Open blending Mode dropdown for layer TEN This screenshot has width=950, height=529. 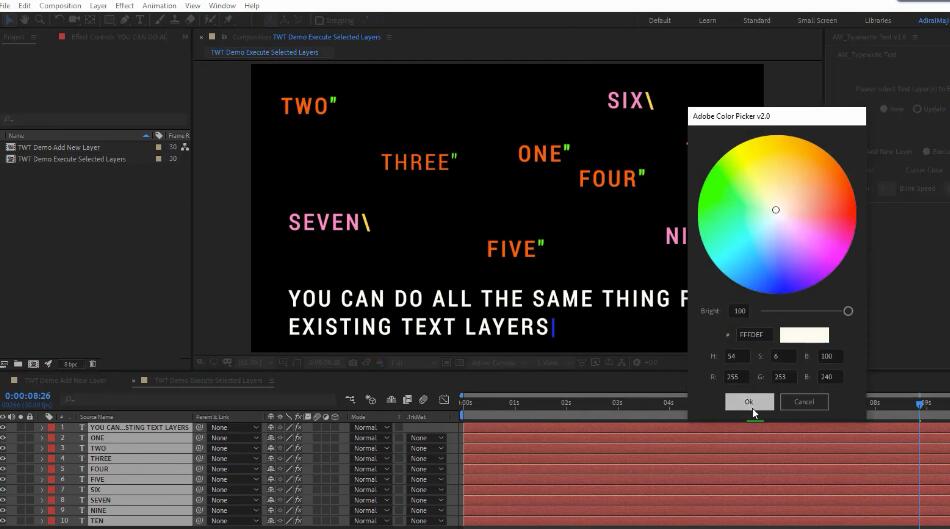click(x=371, y=521)
